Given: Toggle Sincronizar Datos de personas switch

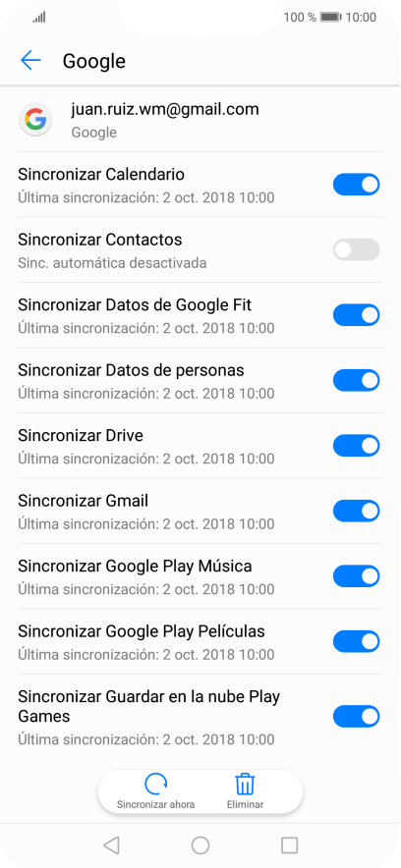Looking at the screenshot, I should pyautogui.click(x=356, y=380).
